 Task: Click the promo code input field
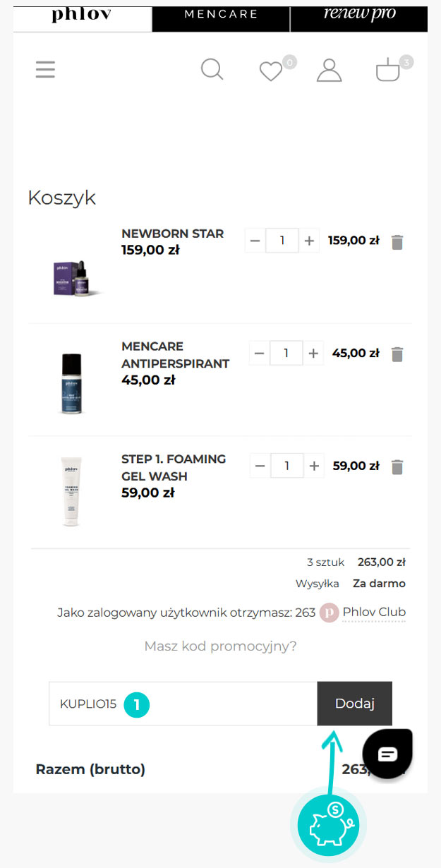pyautogui.click(x=183, y=704)
